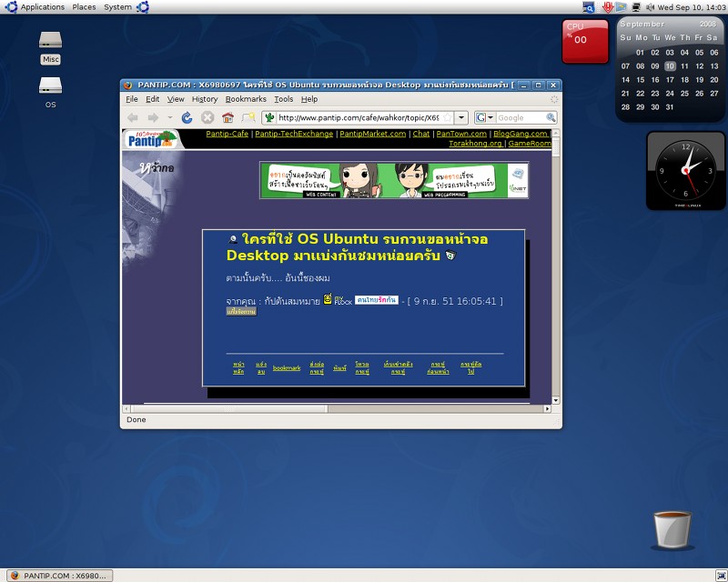This screenshot has height=582, width=728.
Task: Open the OS drive on the desktop
Action: 51,93
